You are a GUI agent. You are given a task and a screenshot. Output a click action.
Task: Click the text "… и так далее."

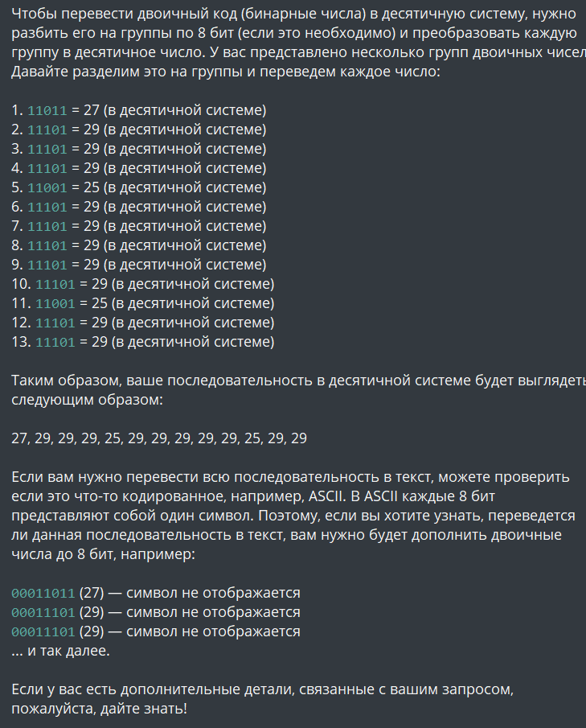(x=60, y=651)
